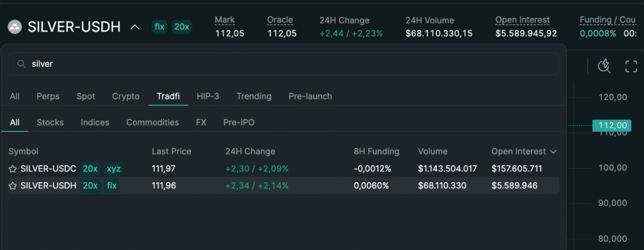644x250 pixels.
Task: Click the 120,00 price axis label
Action: pyautogui.click(x=613, y=97)
